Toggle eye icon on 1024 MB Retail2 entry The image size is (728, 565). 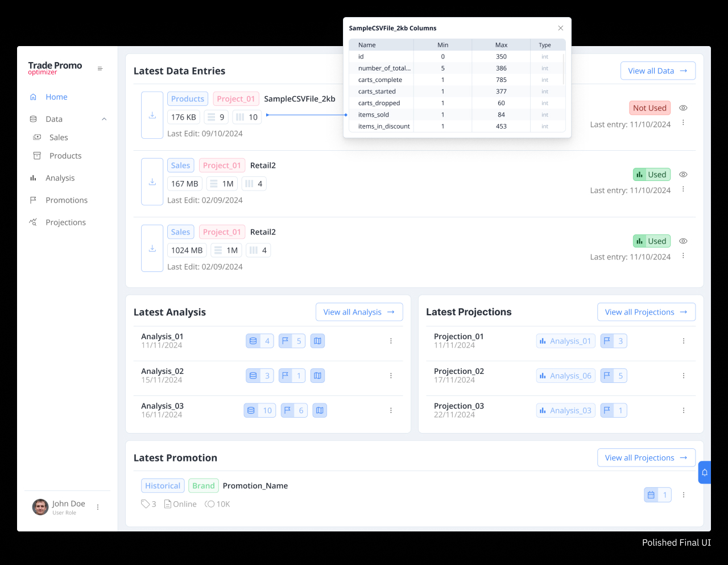click(x=683, y=241)
